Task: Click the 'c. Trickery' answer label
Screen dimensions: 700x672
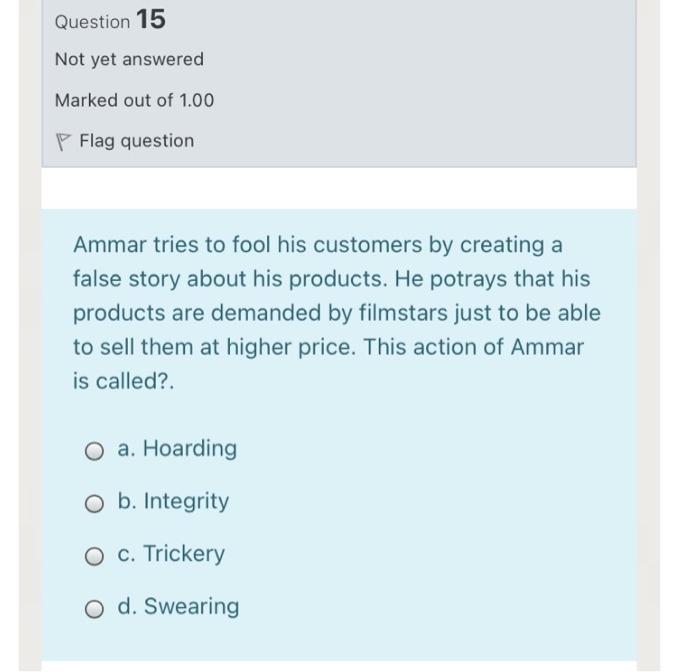Action: pos(171,553)
